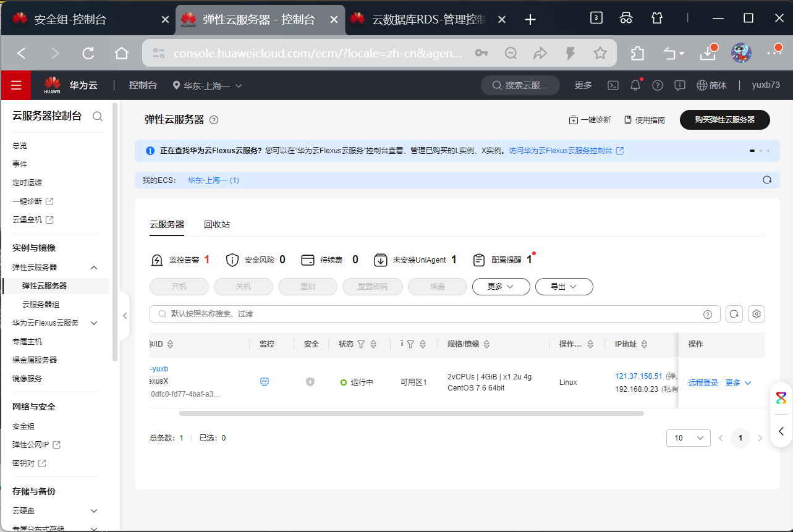Click 访问华为云Flexus云服务控制台 link
793x532 pixels.
point(566,150)
